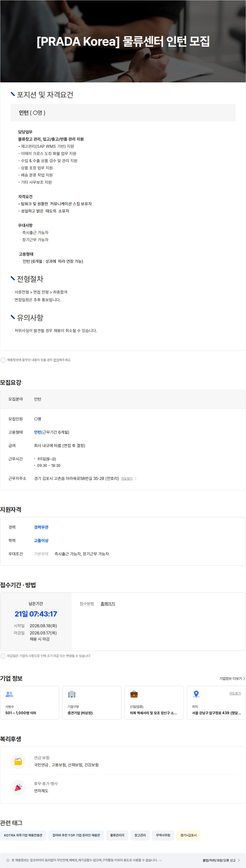Click 연차제도 benefit text
246x868 pixels.
click(41, 791)
